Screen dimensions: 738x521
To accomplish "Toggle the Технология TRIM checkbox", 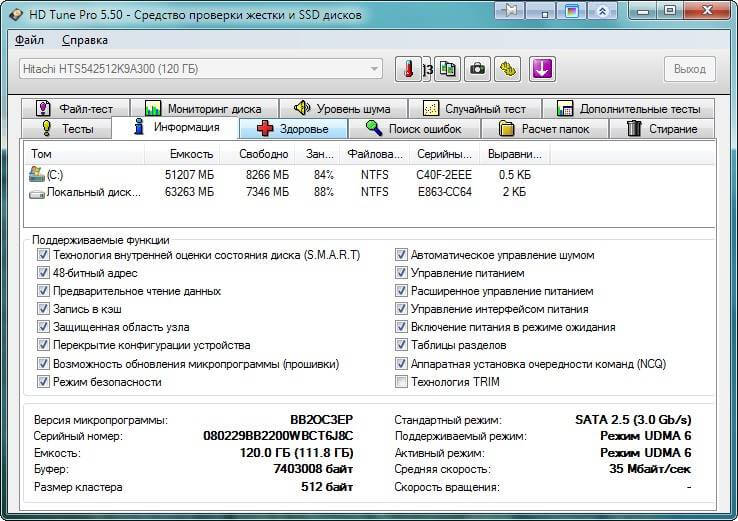I will tap(402, 382).
